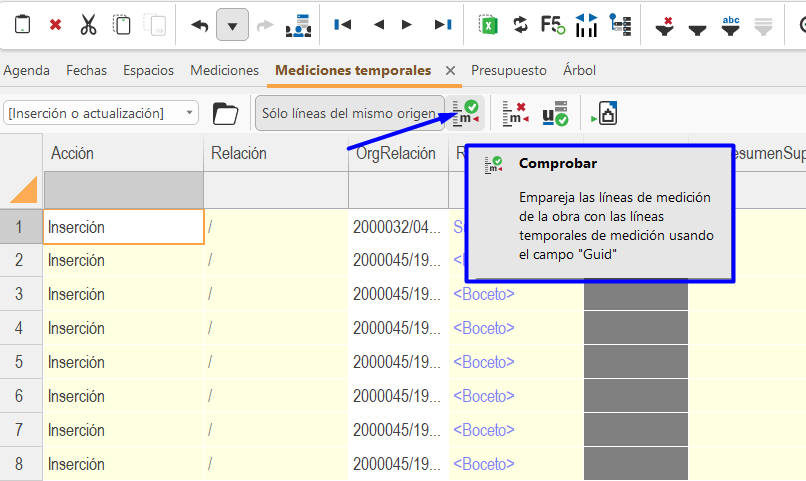806x481 pixels.
Task: Click the scissors cut icon
Action: click(88, 24)
